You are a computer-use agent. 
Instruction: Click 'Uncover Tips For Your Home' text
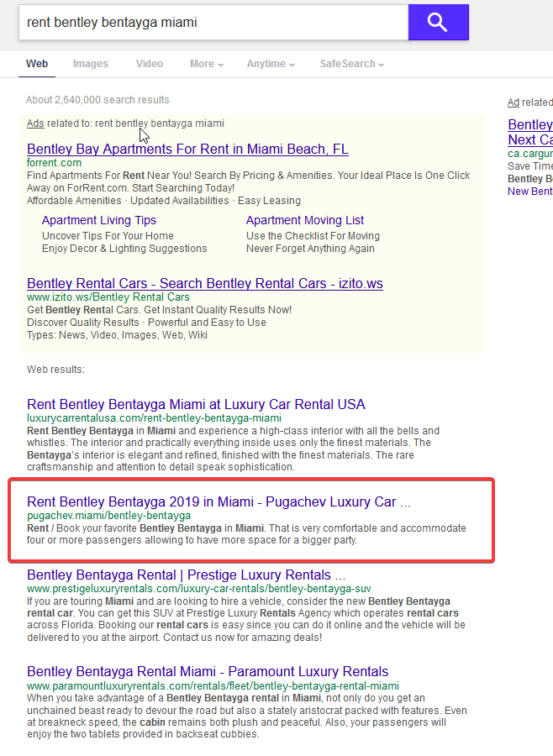(108, 236)
